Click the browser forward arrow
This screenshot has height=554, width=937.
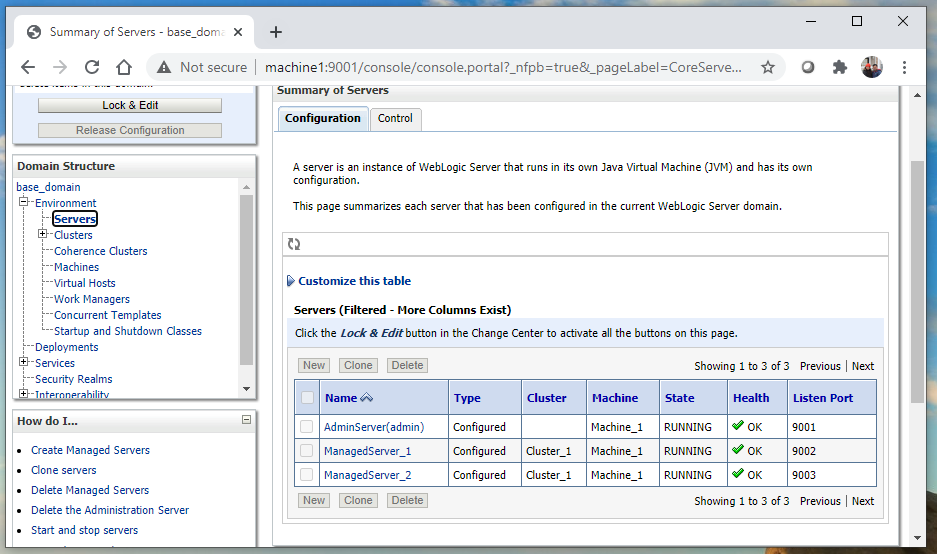coord(60,67)
